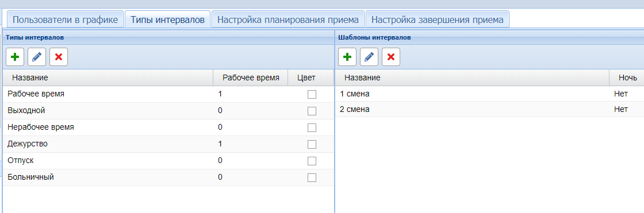
Task: Add a new interval type with green plus
Action: [x=15, y=57]
